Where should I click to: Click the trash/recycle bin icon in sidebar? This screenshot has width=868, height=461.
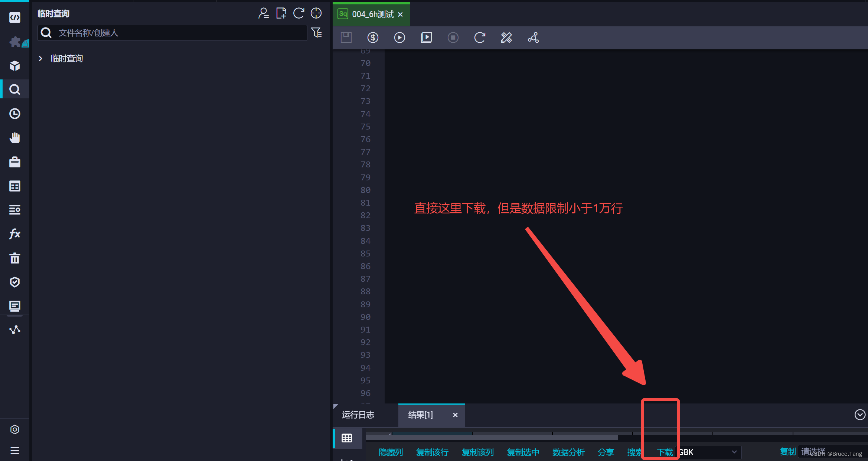14,258
